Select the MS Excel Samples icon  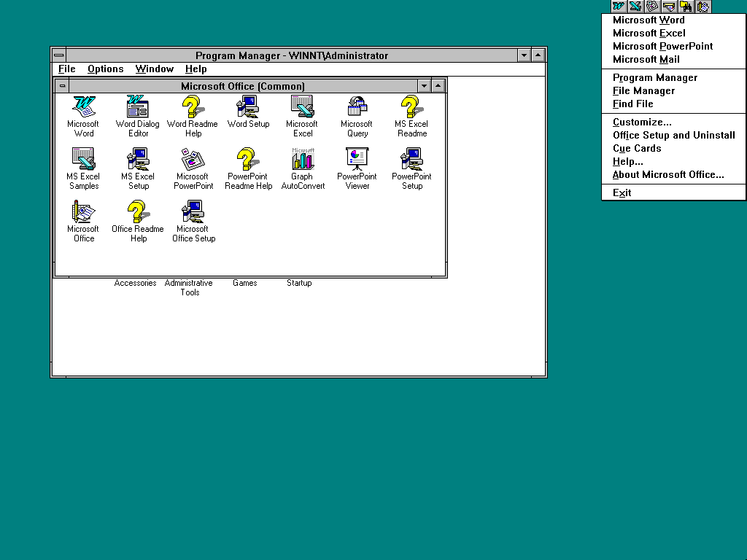point(84,160)
